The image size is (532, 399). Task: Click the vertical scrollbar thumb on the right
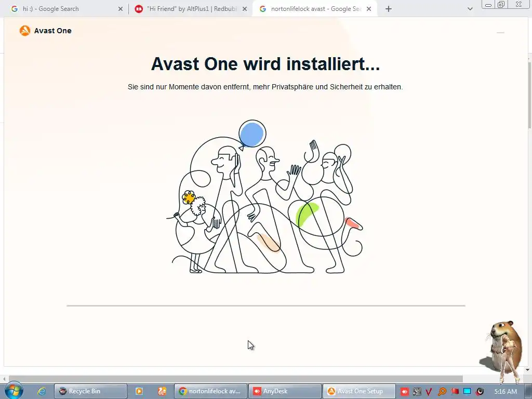[x=529, y=95]
